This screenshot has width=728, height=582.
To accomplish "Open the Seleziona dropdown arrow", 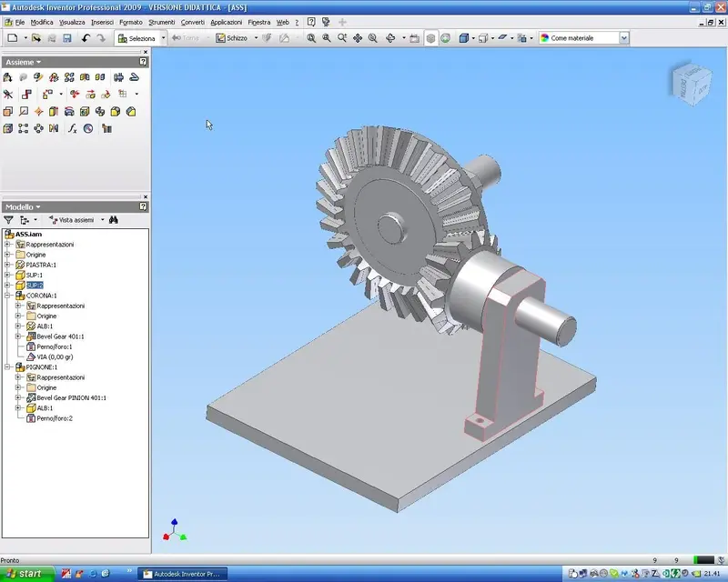I will tap(163, 38).
